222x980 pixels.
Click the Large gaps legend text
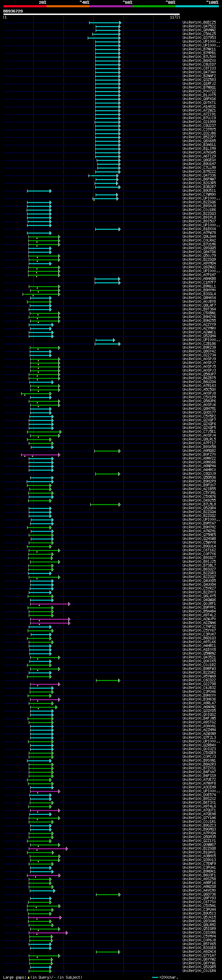(43, 977)
